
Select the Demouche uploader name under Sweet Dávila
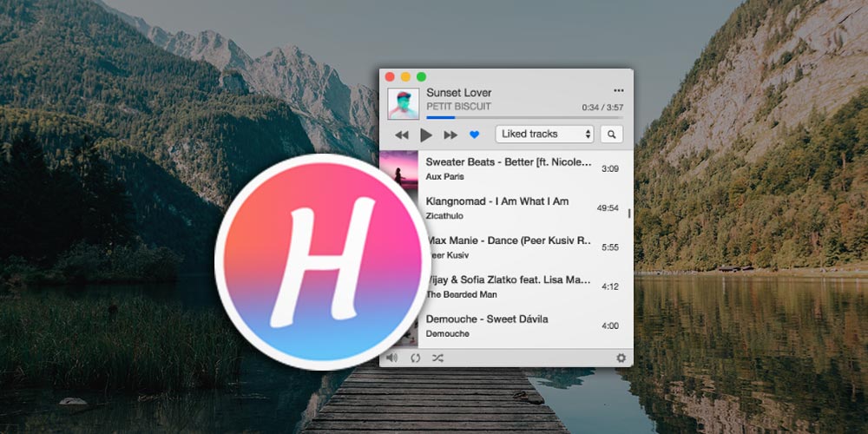tap(447, 334)
